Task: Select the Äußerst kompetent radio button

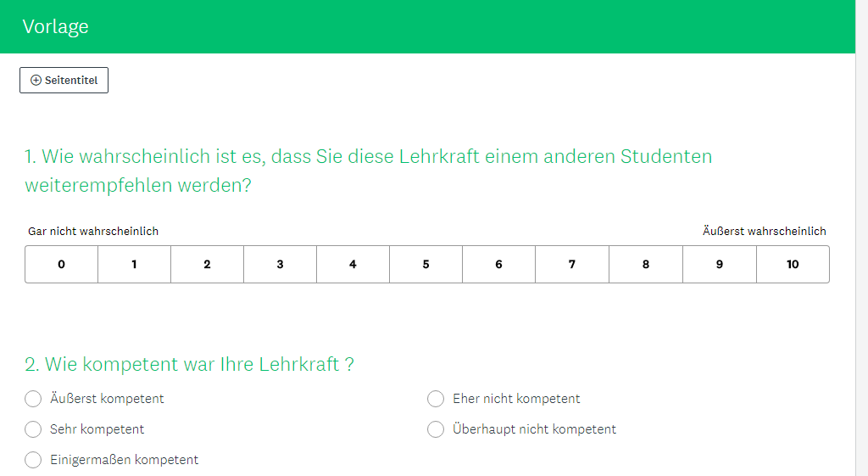Action: pyautogui.click(x=33, y=399)
